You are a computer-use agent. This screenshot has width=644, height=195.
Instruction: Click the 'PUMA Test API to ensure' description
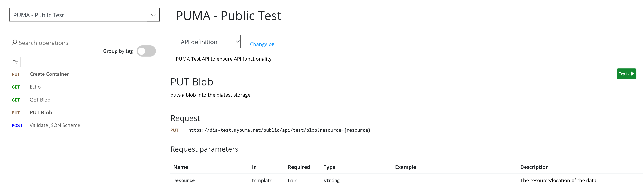tap(224, 59)
